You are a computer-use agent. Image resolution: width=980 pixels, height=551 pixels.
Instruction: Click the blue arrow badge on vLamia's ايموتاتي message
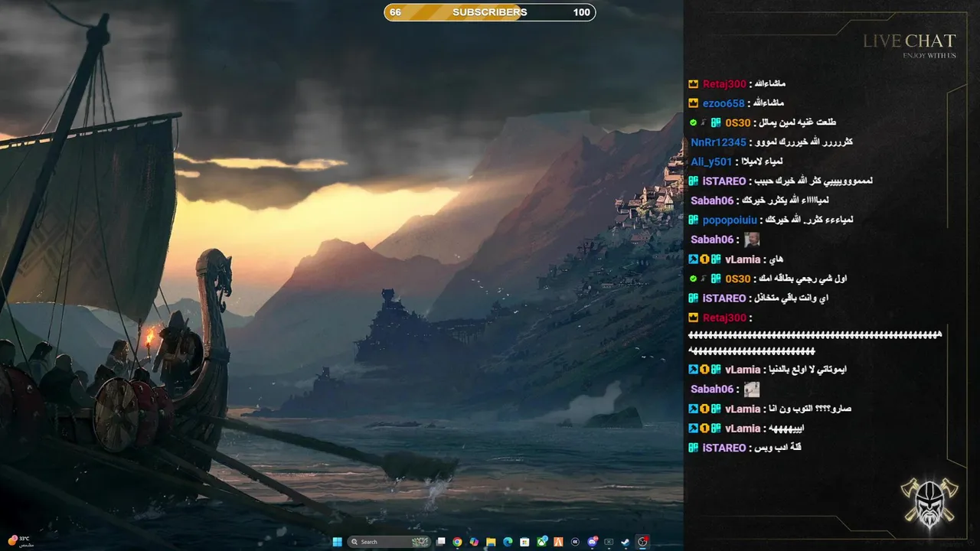click(x=693, y=369)
